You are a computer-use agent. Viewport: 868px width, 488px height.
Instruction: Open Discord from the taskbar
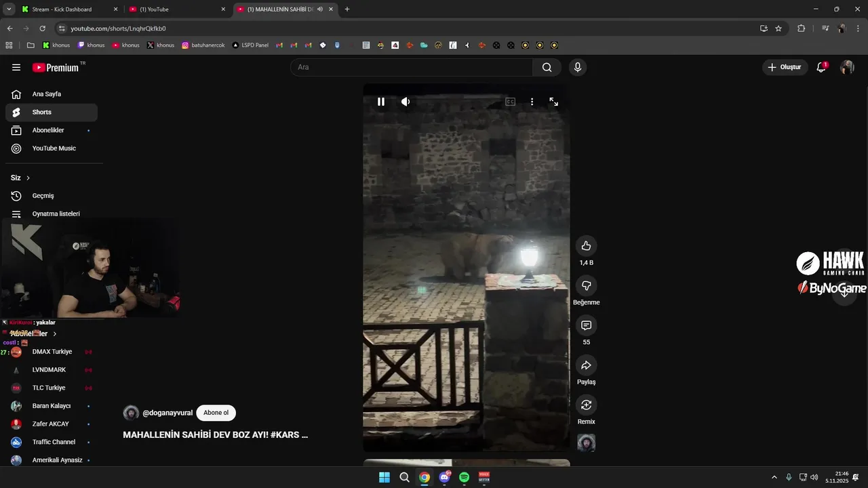[x=445, y=477]
